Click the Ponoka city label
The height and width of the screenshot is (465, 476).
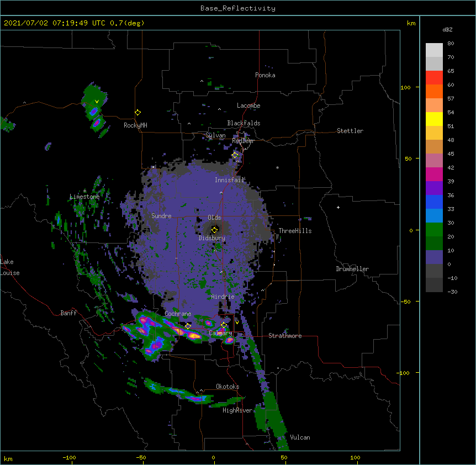point(265,75)
